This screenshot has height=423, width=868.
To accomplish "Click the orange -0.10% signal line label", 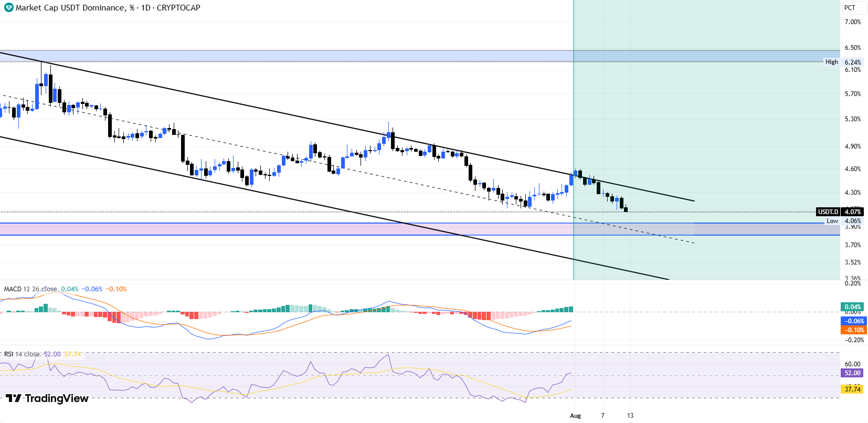I will (853, 330).
